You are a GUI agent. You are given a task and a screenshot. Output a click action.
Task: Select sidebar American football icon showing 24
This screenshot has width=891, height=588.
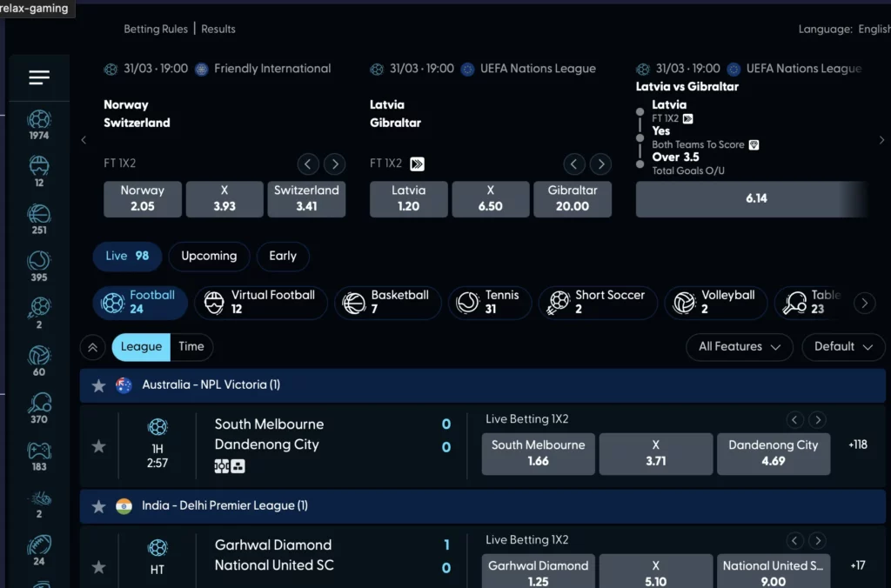[x=39, y=551]
